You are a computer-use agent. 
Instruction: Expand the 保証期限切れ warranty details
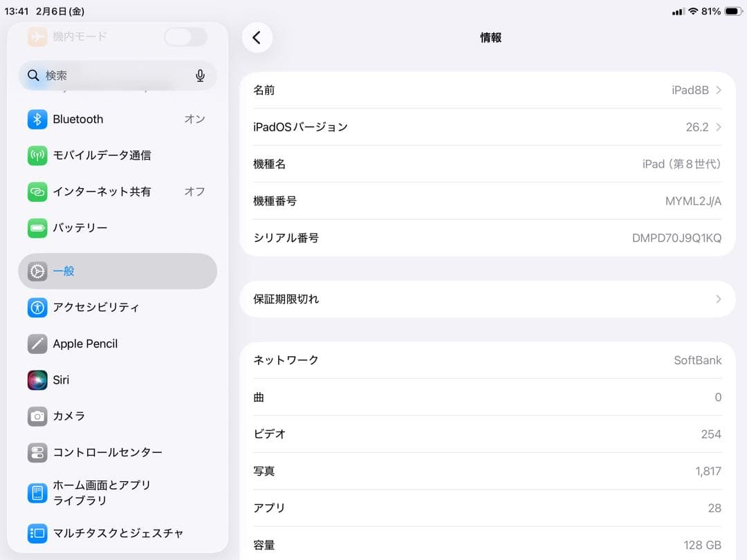488,299
